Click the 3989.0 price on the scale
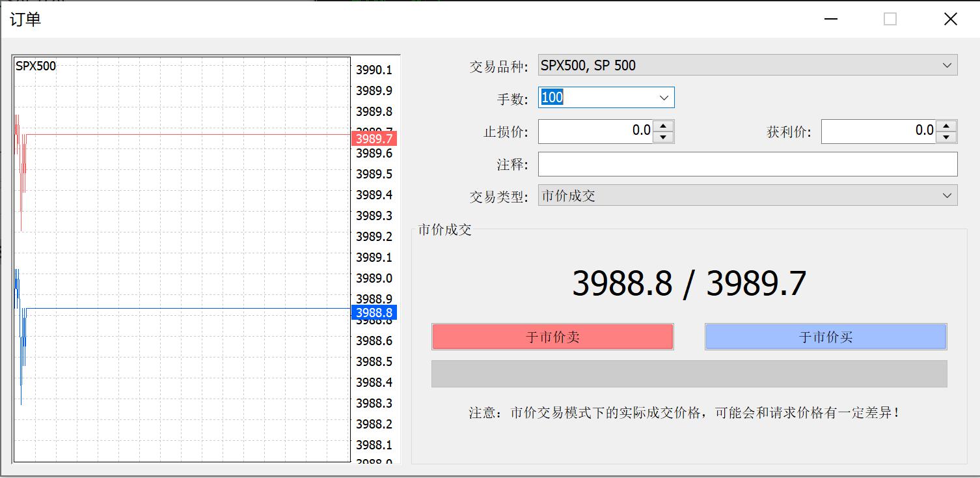This screenshot has height=478, width=980. 374,278
